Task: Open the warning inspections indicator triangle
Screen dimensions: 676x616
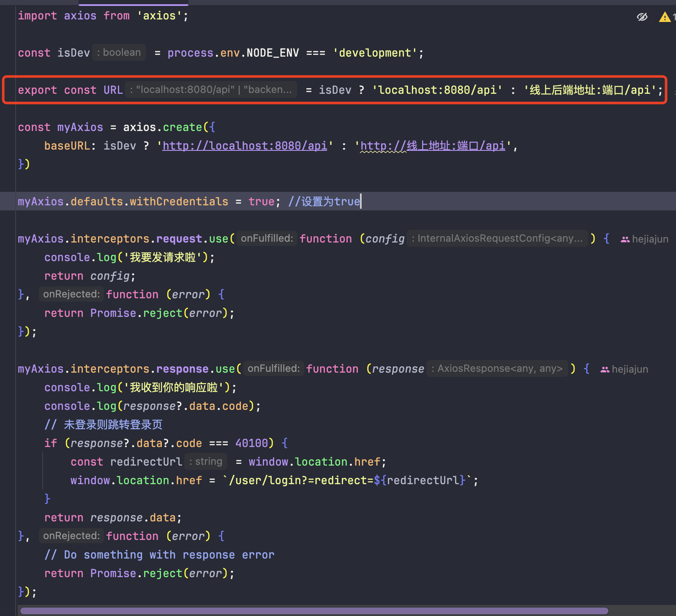Action: click(x=665, y=17)
